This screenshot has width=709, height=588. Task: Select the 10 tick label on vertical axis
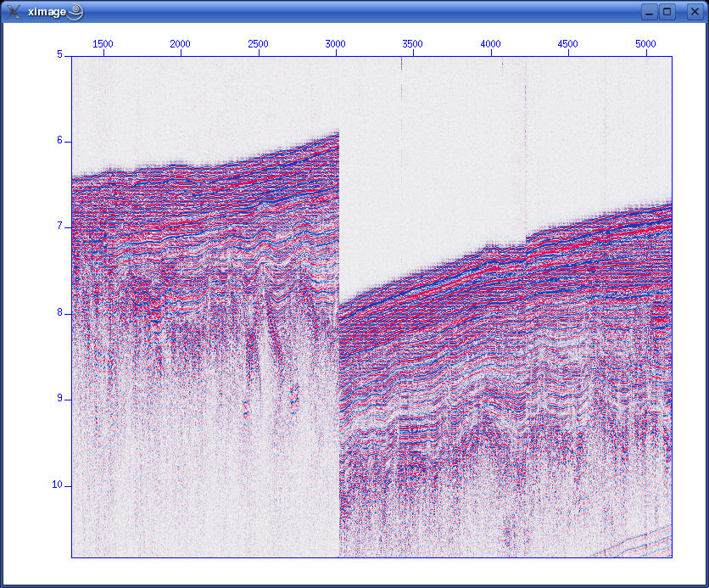click(57, 485)
